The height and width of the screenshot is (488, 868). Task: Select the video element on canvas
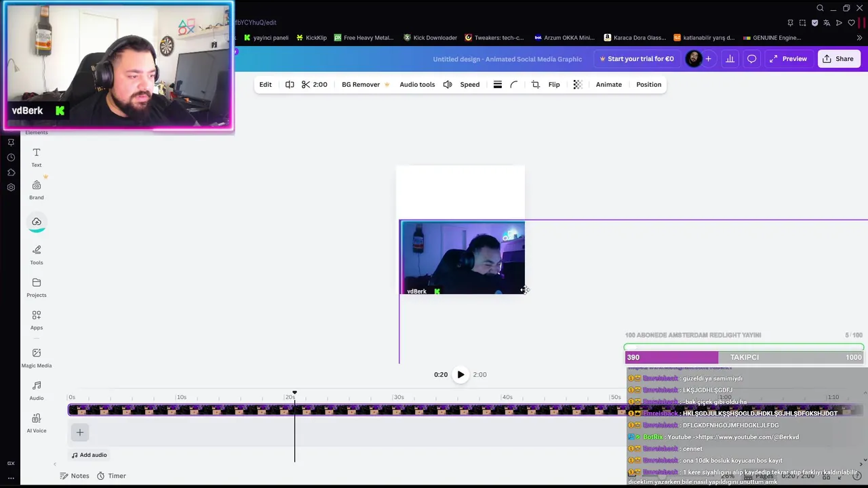click(462, 258)
